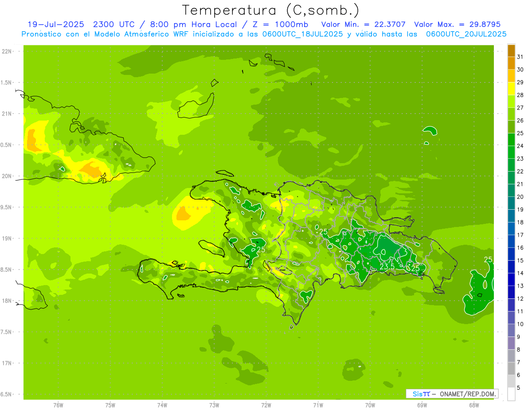The image size is (532, 411).
Task: Click the '30' colorbar label
Action: (x=520, y=69)
